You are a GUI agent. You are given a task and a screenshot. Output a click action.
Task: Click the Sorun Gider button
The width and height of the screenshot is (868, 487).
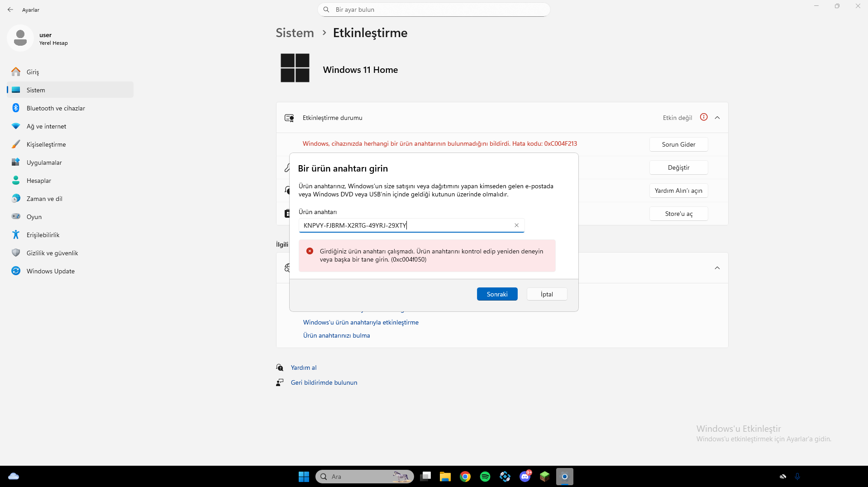678,144
